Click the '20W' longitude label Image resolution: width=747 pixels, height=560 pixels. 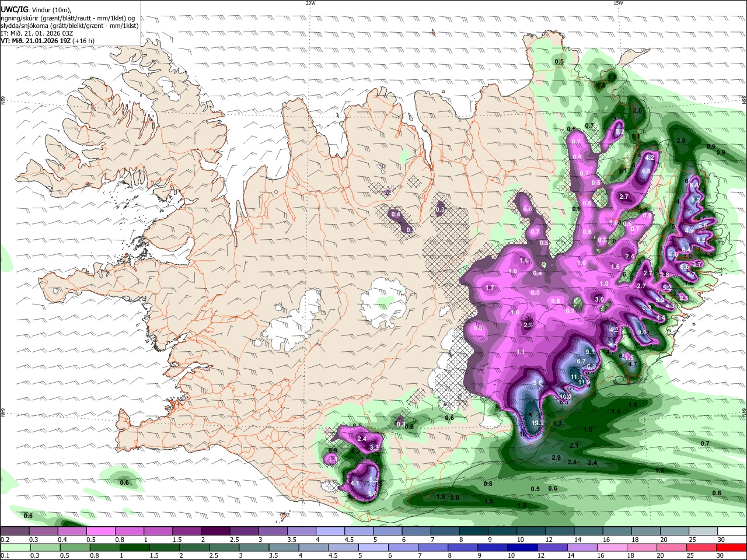(x=310, y=3)
